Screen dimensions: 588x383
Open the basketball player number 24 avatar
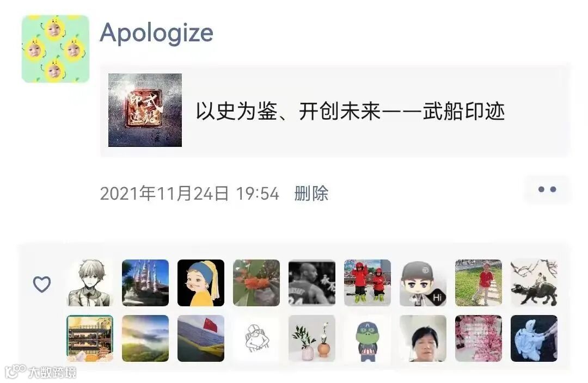(x=312, y=283)
